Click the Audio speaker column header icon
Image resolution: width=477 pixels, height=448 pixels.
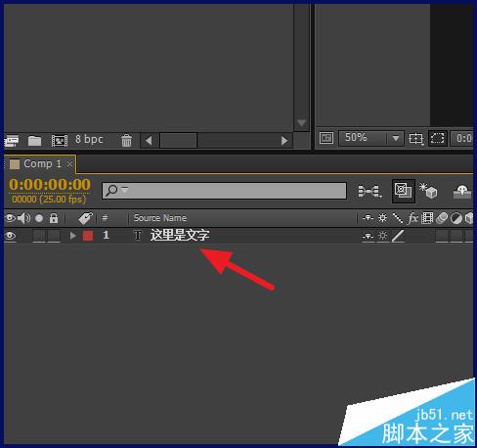(x=23, y=218)
